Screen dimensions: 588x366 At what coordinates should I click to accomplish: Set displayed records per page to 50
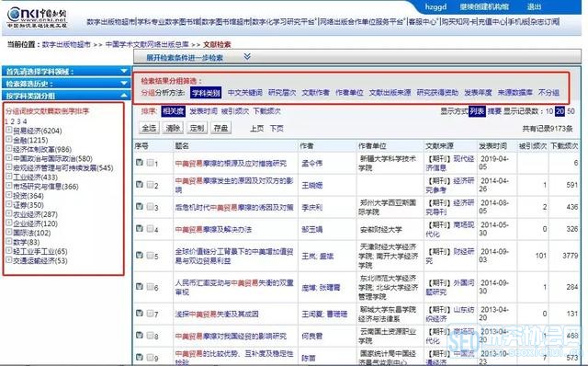(x=571, y=111)
